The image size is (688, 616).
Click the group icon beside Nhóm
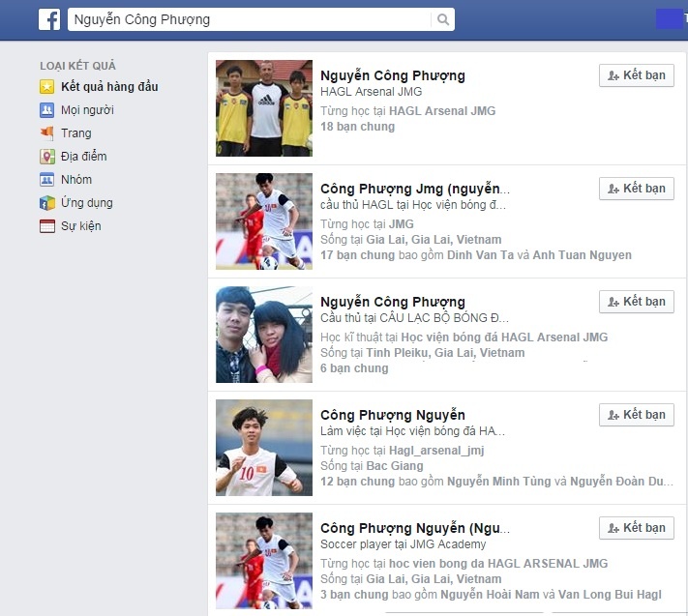pos(47,180)
